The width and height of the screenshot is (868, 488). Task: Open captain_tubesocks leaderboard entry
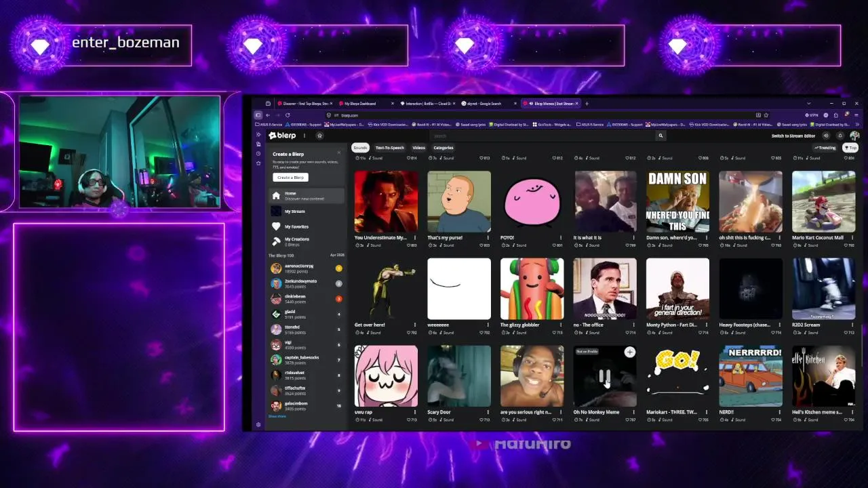coord(307,360)
